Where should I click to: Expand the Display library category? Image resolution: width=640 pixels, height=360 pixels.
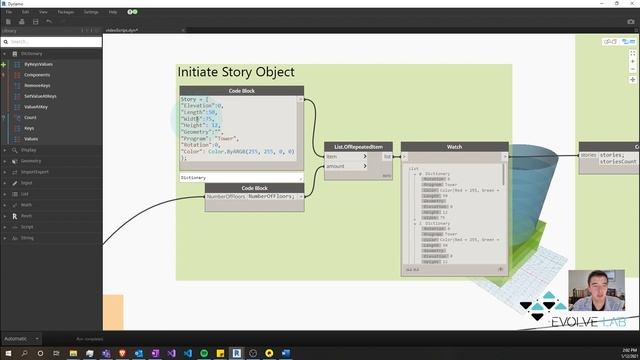point(4,150)
